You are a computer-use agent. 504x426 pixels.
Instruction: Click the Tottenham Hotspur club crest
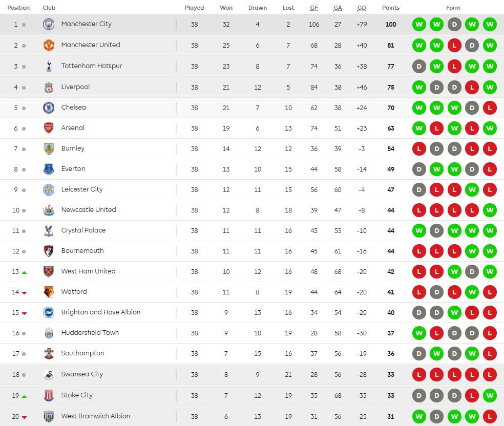point(49,66)
